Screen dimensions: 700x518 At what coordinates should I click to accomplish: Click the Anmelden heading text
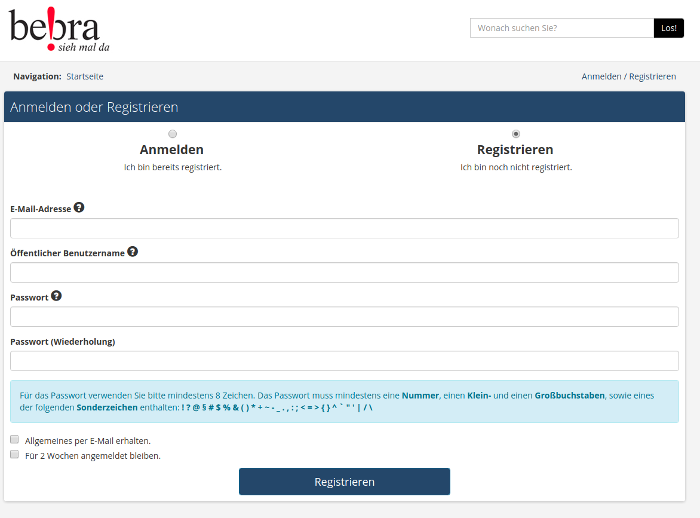(171, 150)
